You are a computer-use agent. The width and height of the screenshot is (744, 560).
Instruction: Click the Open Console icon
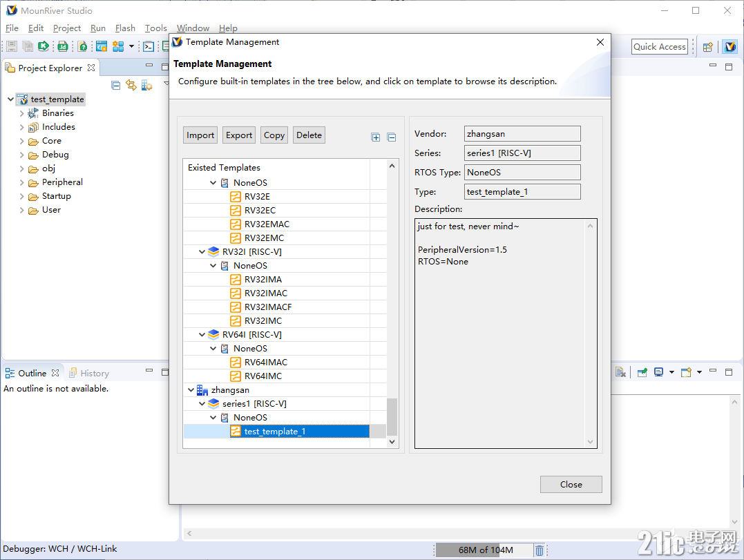click(686, 372)
